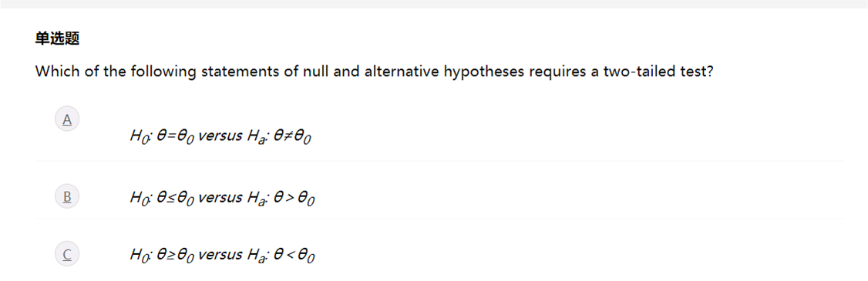Select answer option A circle

coord(67,119)
